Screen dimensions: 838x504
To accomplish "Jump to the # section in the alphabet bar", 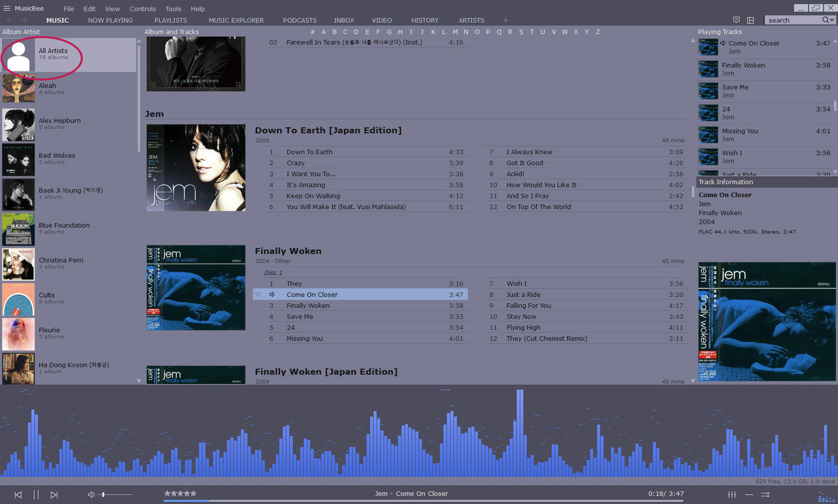I will [312, 31].
